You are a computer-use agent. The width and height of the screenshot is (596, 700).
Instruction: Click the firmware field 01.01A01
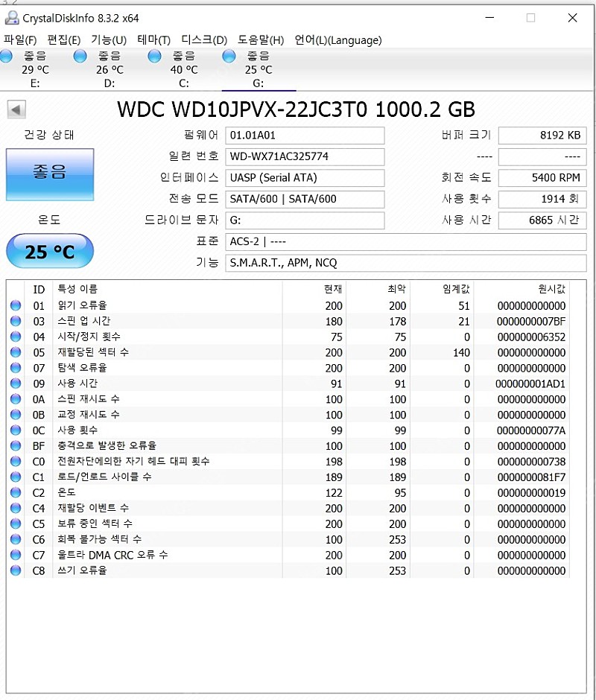click(x=305, y=136)
